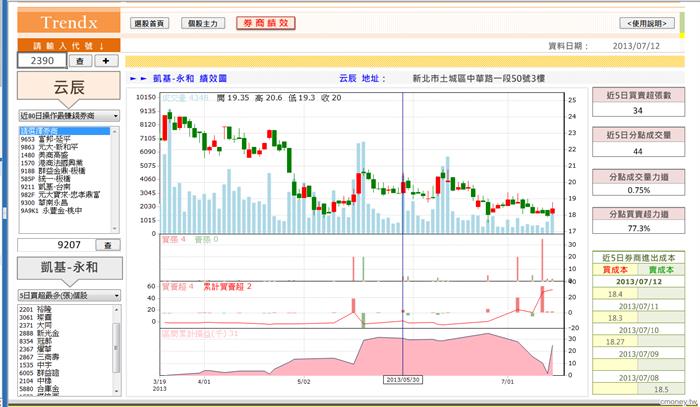The width and height of the screenshot is (700, 407).
Task: Click the Trendx logo
Action: point(69,22)
